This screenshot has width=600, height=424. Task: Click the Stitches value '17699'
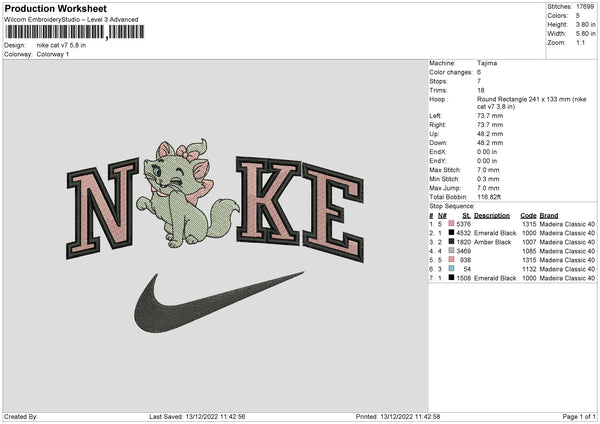point(585,7)
